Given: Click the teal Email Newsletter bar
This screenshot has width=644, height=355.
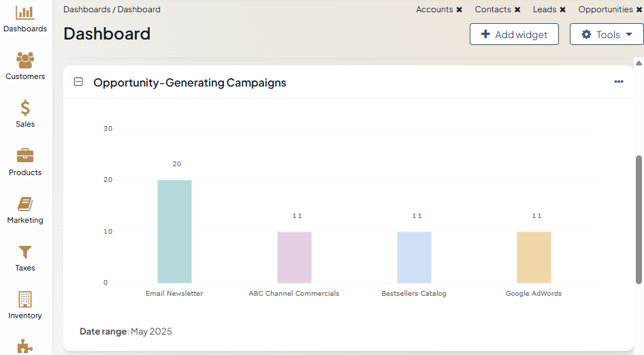Looking at the screenshot, I should pyautogui.click(x=174, y=232).
